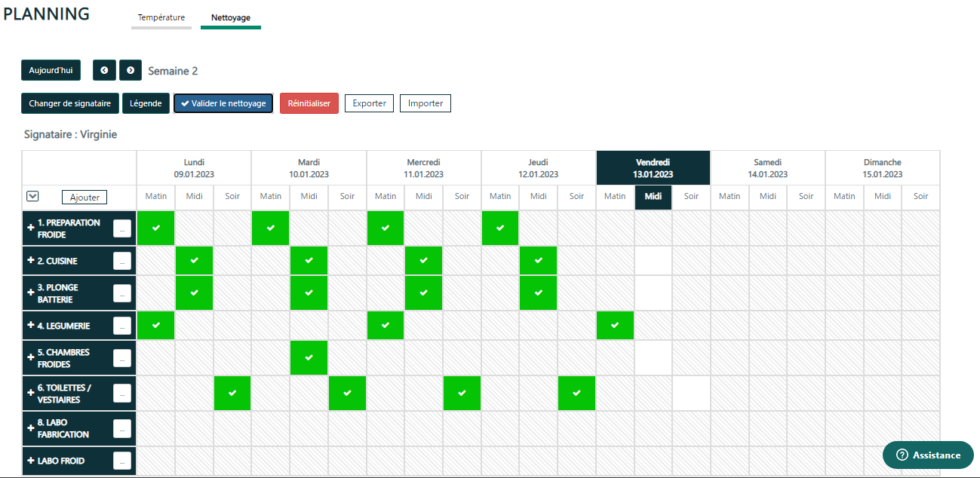The height and width of the screenshot is (478, 980).
Task: Open options menu for 4. Legumerie
Action: point(122,326)
